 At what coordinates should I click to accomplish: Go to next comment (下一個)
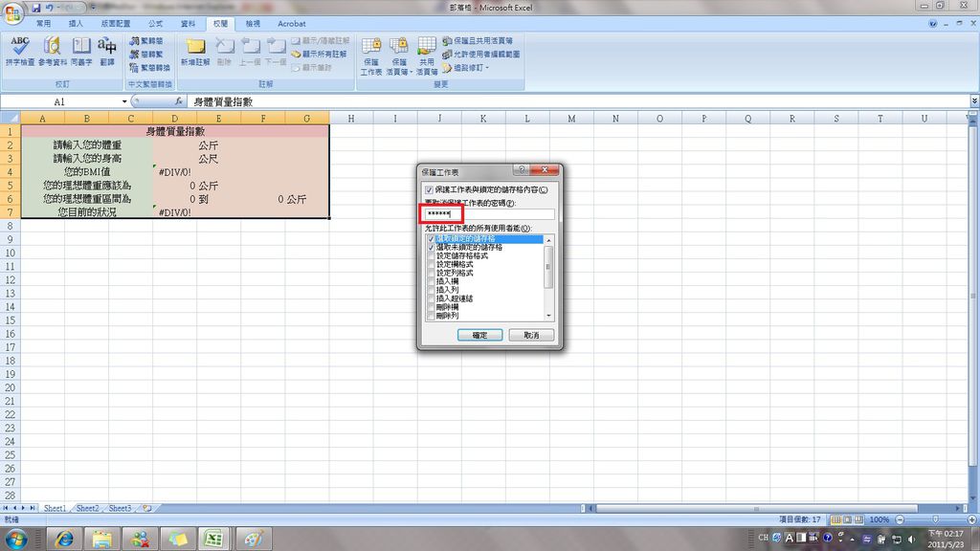(x=276, y=52)
